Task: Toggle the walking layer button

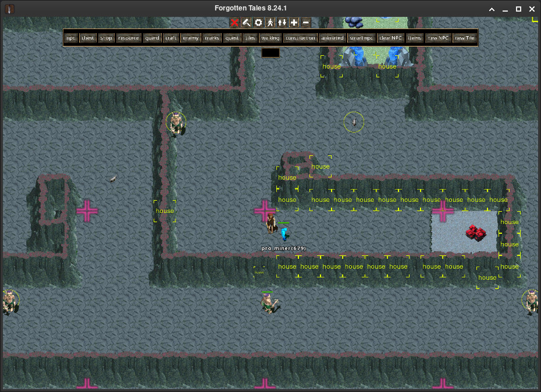Action: click(x=270, y=38)
